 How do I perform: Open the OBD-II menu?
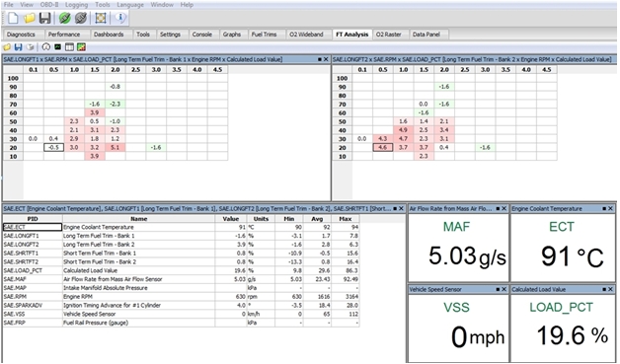coord(49,5)
